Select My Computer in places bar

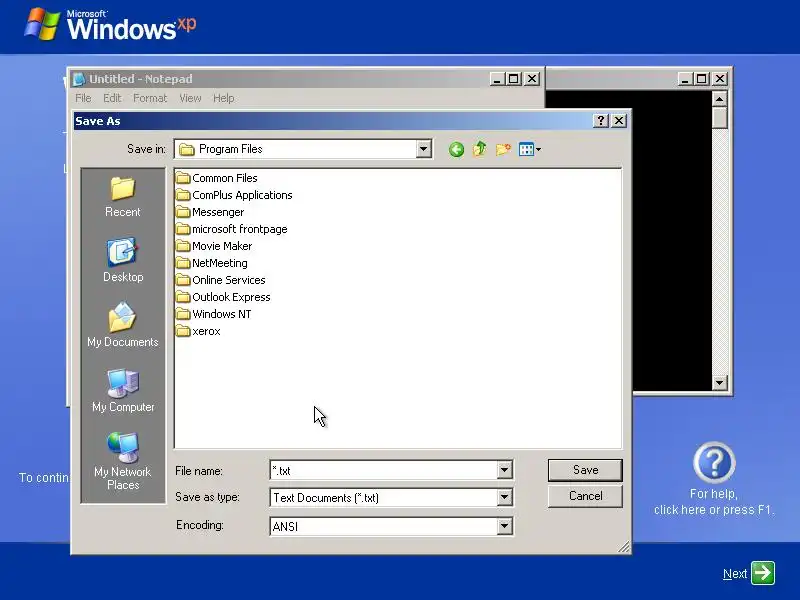[x=123, y=390]
